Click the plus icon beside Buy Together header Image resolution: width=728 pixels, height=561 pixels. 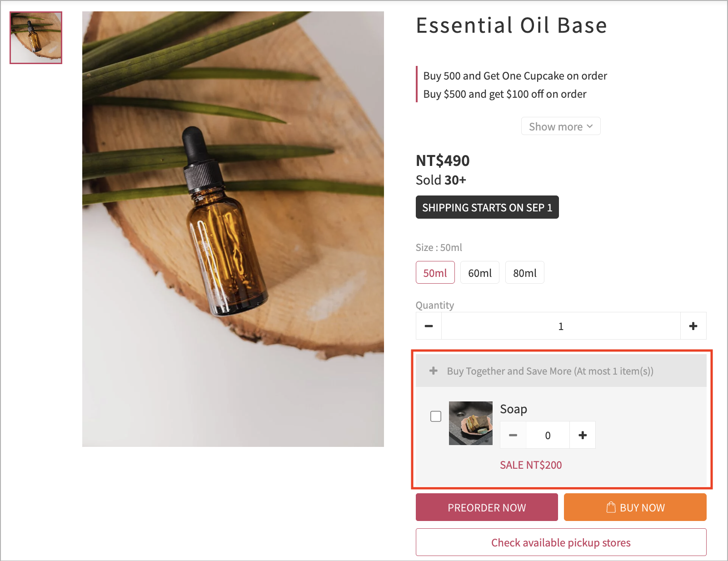click(x=434, y=371)
